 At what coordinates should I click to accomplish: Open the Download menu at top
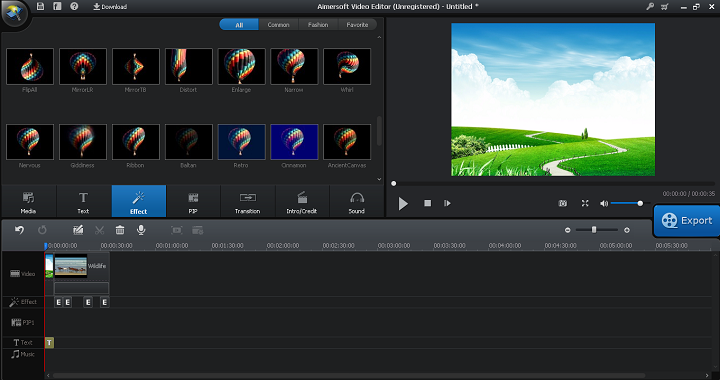[110, 7]
